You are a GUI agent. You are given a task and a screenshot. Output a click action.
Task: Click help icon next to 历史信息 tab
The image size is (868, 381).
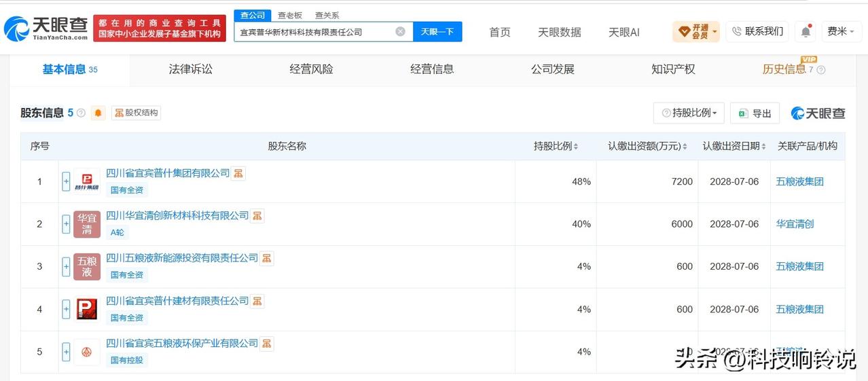click(821, 70)
